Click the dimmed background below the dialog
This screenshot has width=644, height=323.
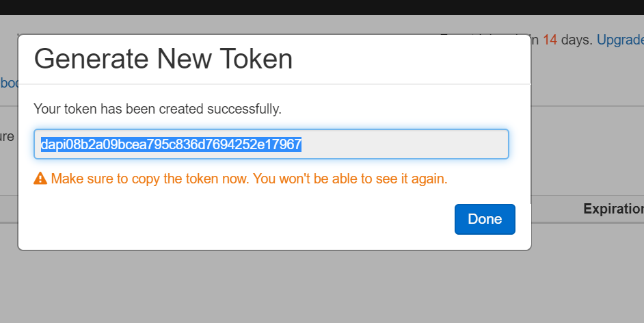point(273,287)
